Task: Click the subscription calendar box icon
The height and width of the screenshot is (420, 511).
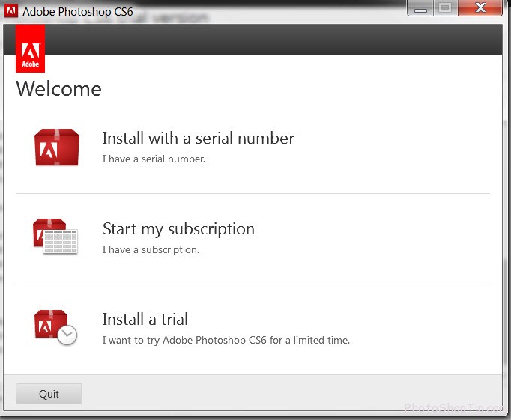Action: [55, 237]
